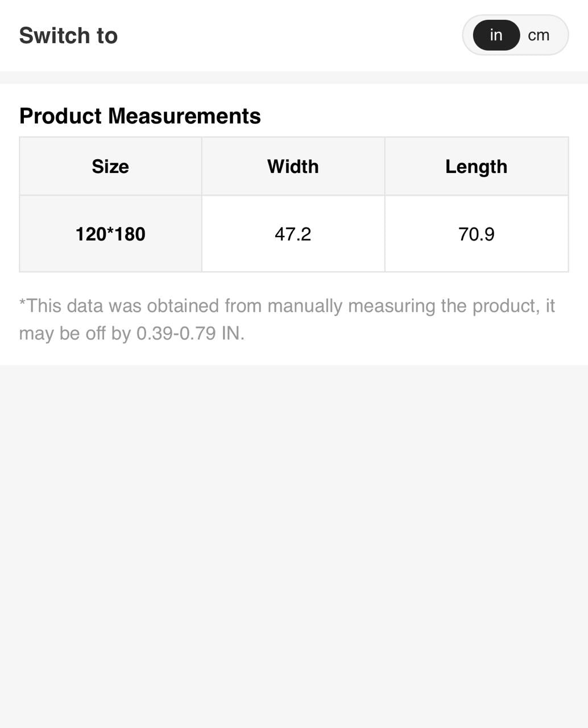Select the Length column header

[476, 167]
